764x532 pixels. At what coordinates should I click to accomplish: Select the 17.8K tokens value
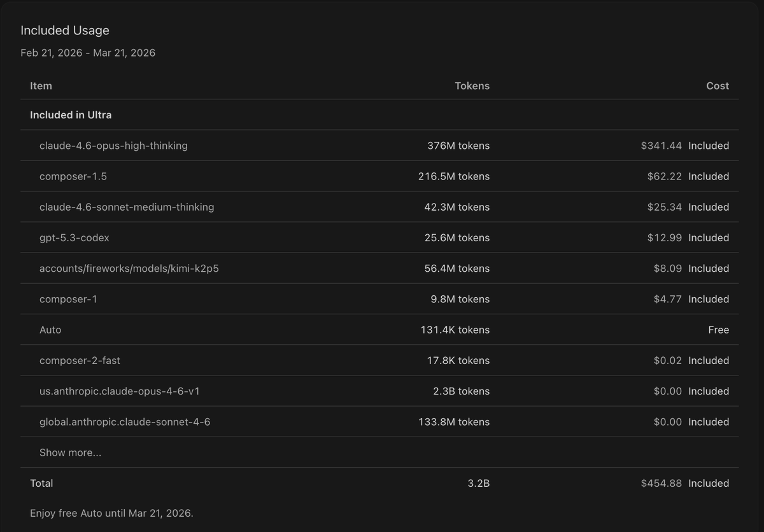tap(458, 360)
